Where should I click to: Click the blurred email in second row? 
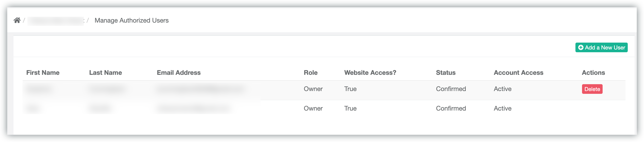point(194,108)
